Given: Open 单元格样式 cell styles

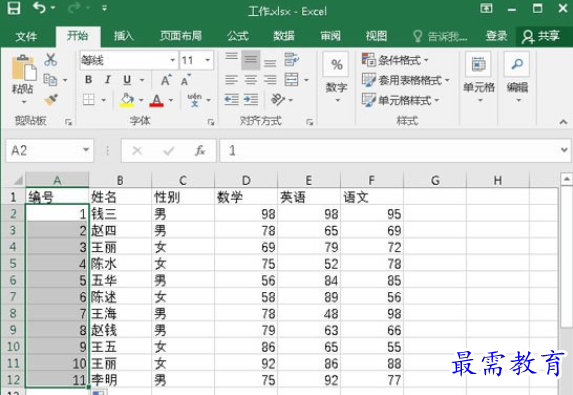Looking at the screenshot, I should point(401,100).
